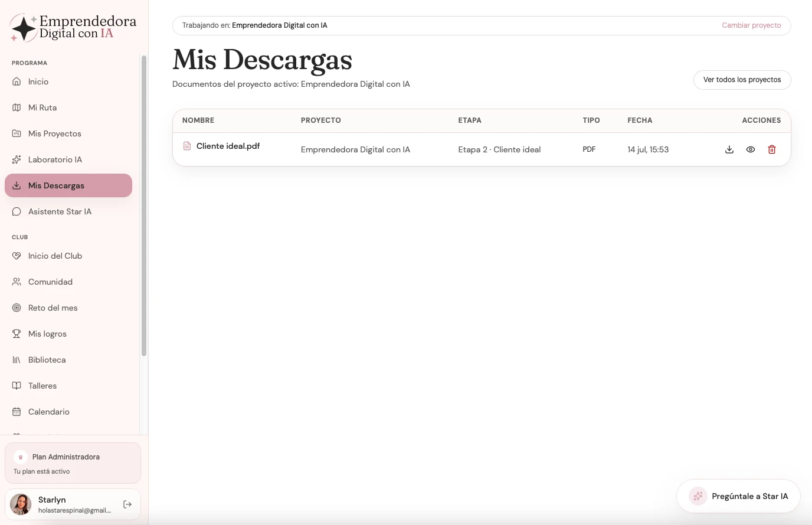
Task: Click Starlyn's profile avatar photo
Action: pos(21,504)
